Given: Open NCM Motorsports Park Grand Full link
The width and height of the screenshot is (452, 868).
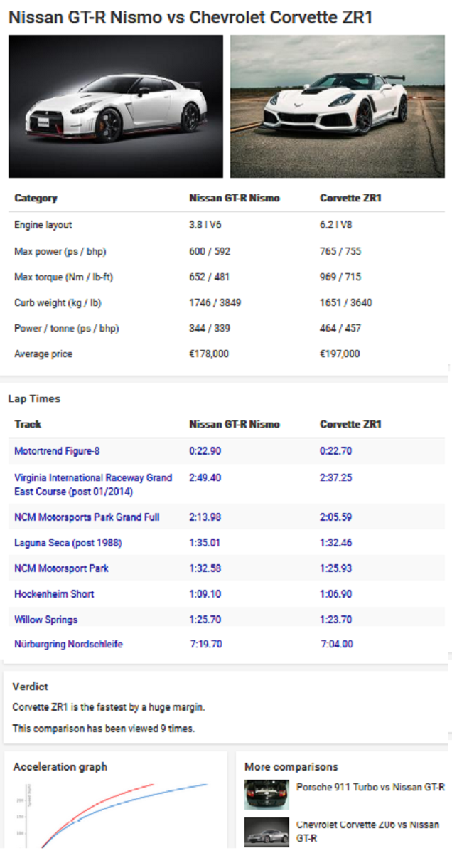Looking at the screenshot, I should click(x=87, y=517).
